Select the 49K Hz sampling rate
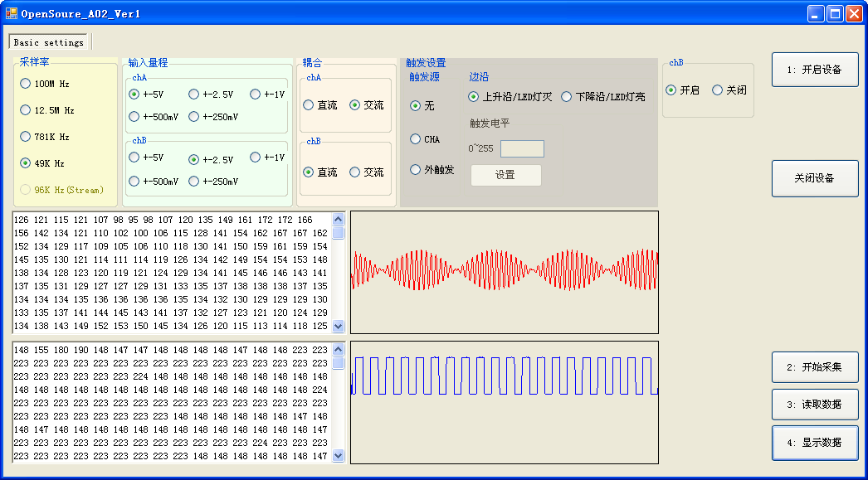Screen dimensions: 868x480 pyautogui.click(x=42, y=163)
